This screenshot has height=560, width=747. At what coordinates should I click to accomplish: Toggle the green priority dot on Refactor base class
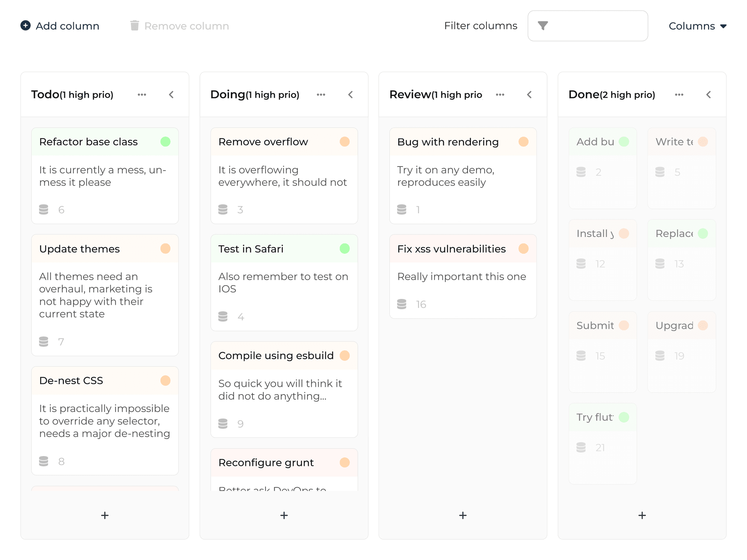[165, 141]
